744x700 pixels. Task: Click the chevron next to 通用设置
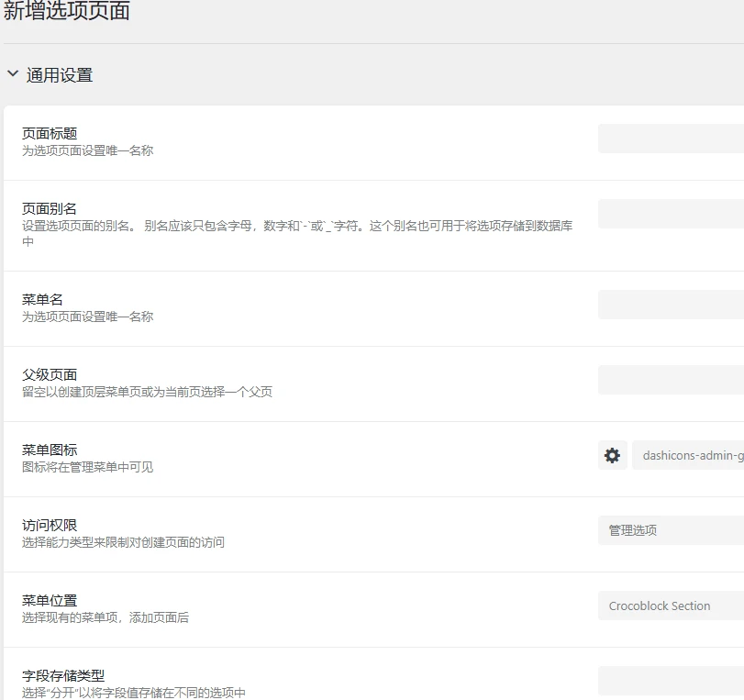pyautogui.click(x=11, y=73)
